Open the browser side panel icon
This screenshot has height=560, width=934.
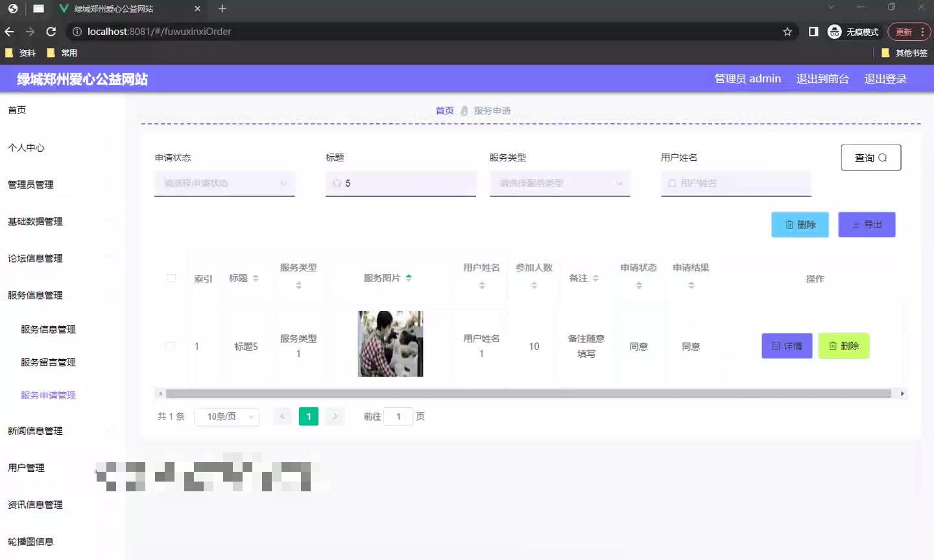(x=813, y=32)
